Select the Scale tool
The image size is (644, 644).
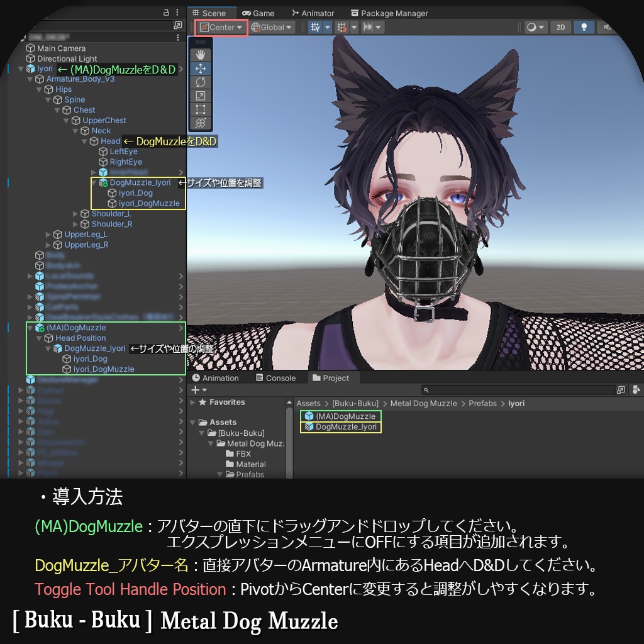click(201, 95)
